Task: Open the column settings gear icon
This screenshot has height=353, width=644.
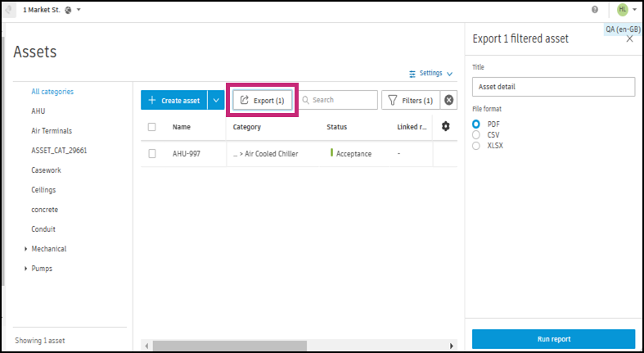Action: [x=446, y=127]
